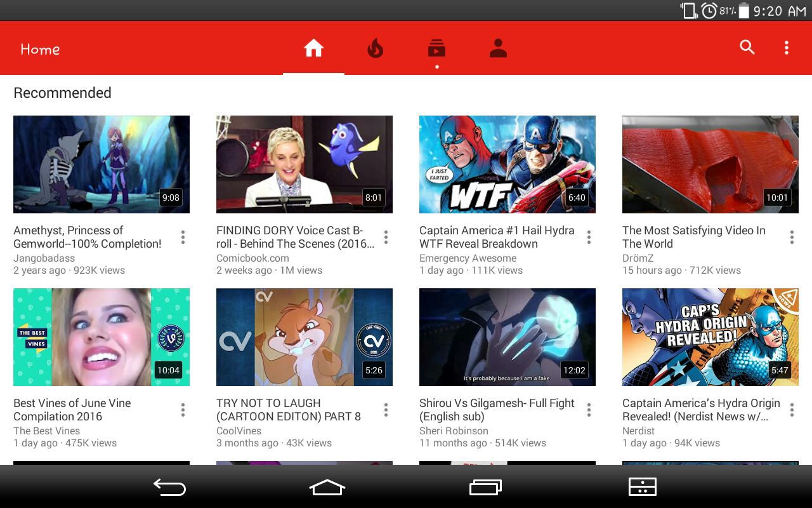Play the red material satisfying video thumbnail
Viewport: 812px width, 508px height.
(x=710, y=164)
